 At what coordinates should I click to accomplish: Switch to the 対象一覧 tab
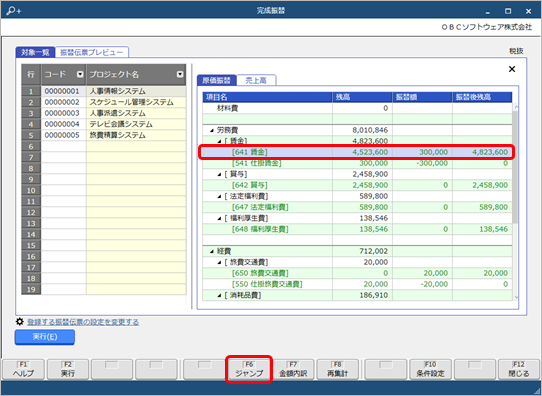(x=35, y=53)
